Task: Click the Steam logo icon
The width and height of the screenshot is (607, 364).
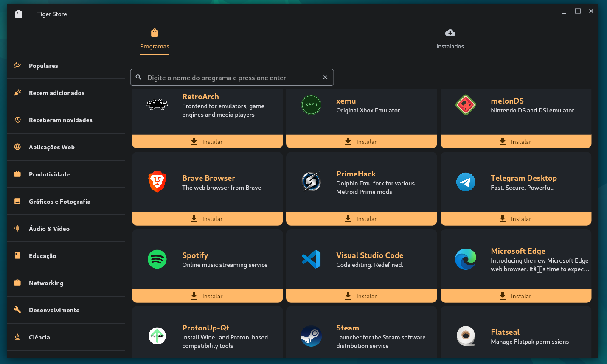Action: pyautogui.click(x=311, y=336)
